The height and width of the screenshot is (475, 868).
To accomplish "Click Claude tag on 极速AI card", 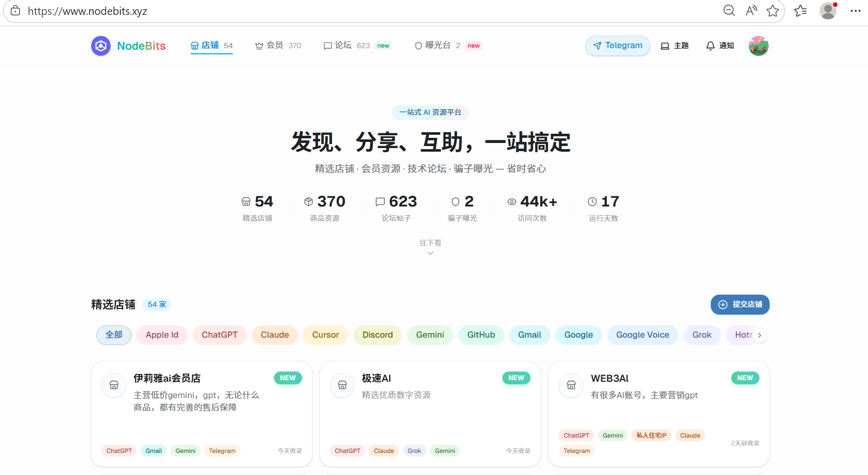I will tap(384, 451).
